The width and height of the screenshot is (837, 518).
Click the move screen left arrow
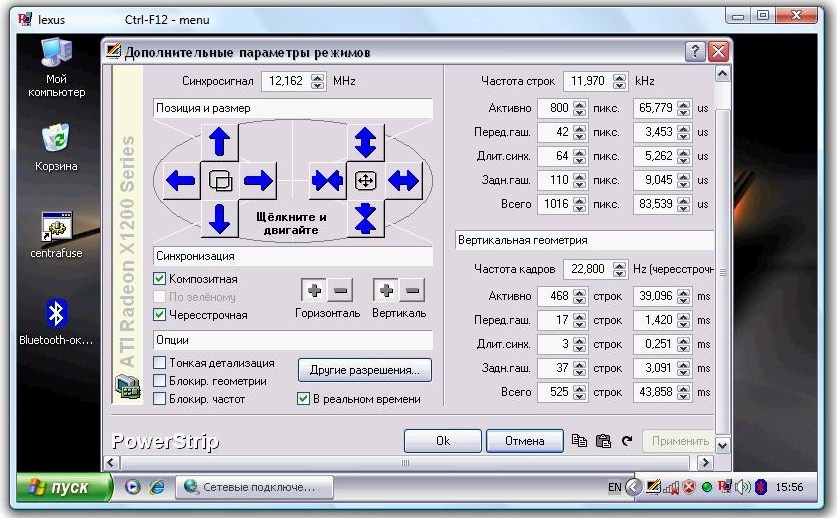(x=181, y=180)
